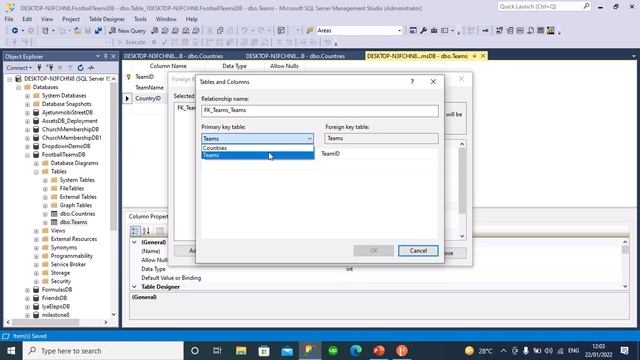This screenshot has height=360, width=640.
Task: Select the Database Diagrams folder
Action: click(x=74, y=163)
